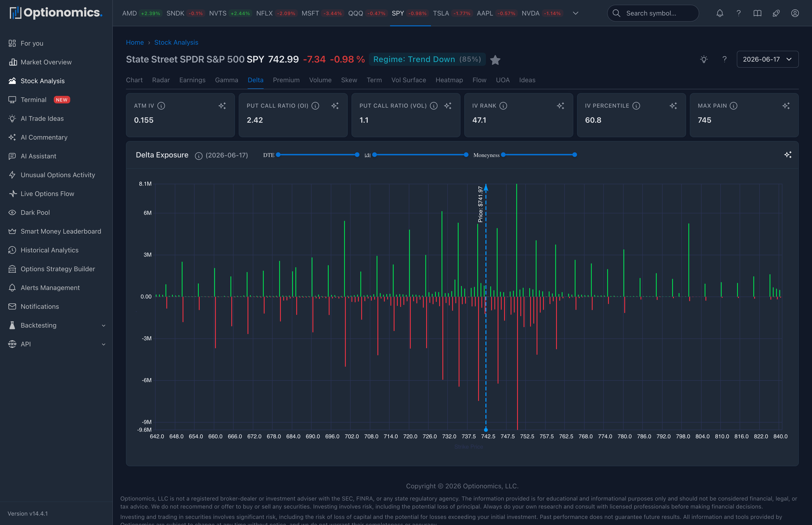
Task: Click the ATM IV info icon
Action: 161,106
